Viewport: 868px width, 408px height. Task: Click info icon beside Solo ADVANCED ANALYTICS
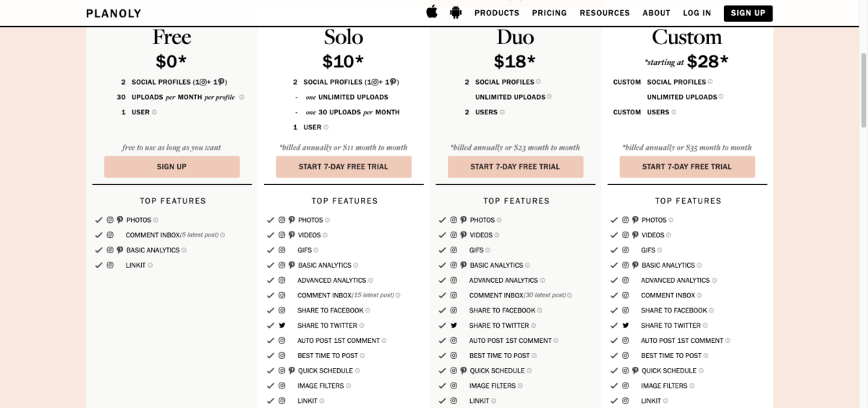click(371, 281)
